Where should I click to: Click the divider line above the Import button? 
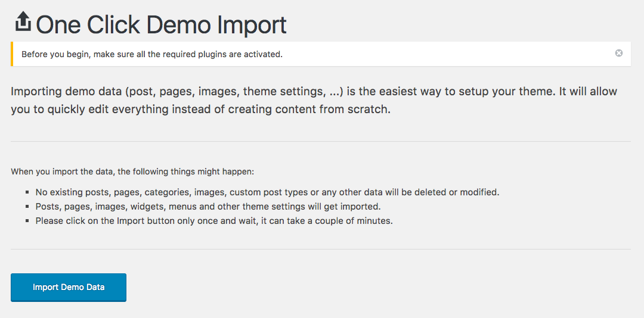click(321, 249)
